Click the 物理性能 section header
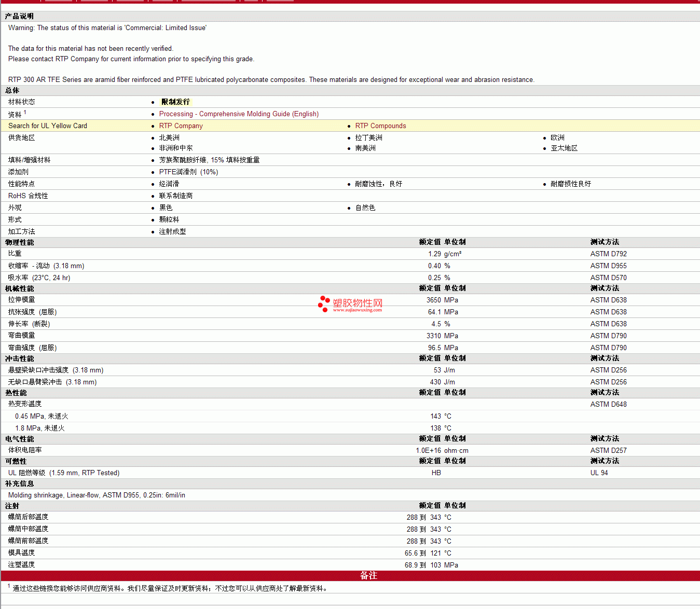The height and width of the screenshot is (609, 700). click(x=19, y=242)
